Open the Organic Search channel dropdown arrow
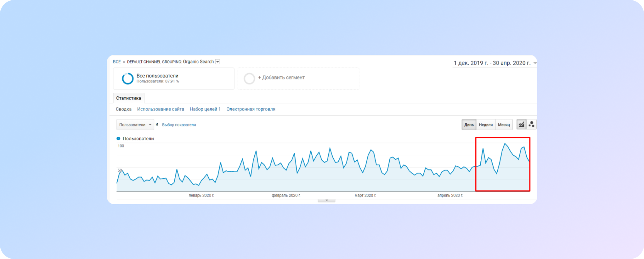Viewport: 644px width, 259px height. (x=217, y=62)
